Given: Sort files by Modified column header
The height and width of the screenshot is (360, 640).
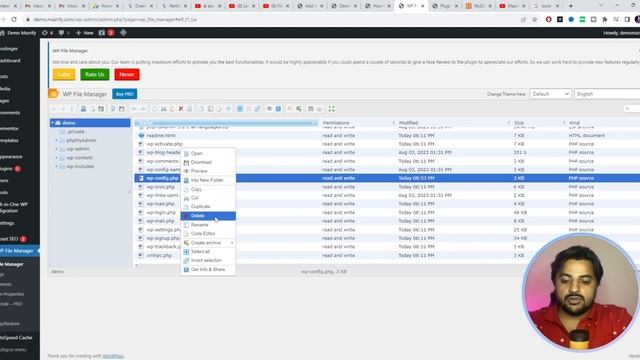Looking at the screenshot, I should click(x=452, y=123).
